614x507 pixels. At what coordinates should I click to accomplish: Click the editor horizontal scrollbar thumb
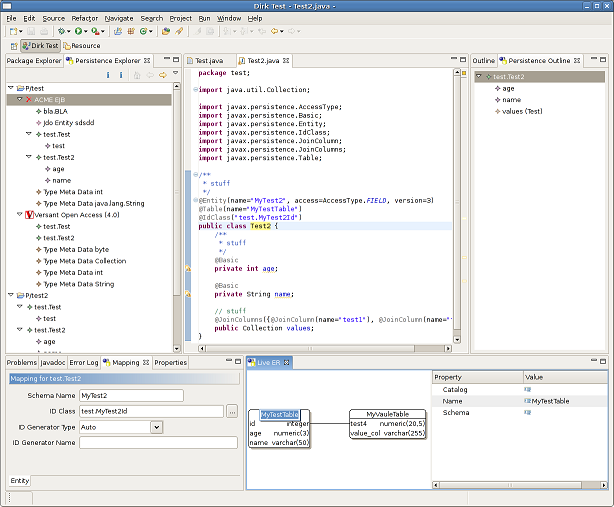310,348
